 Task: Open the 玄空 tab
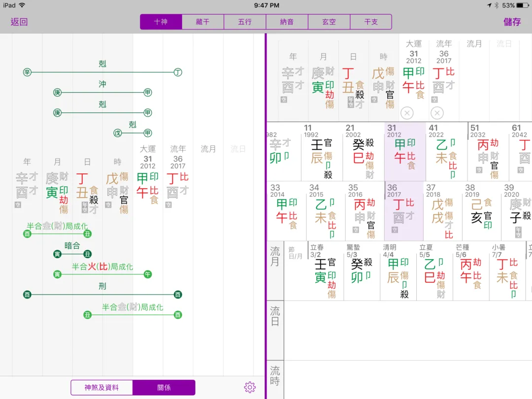tap(329, 22)
